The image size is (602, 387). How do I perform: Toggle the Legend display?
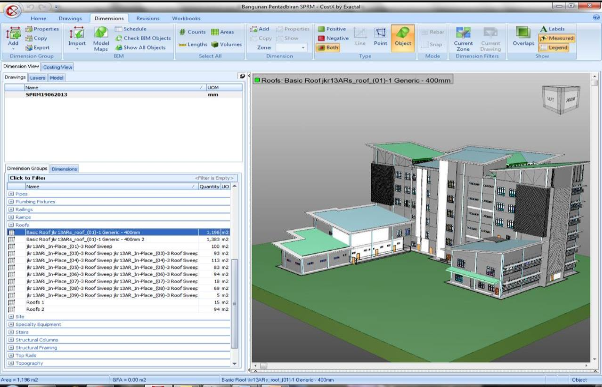click(x=553, y=48)
